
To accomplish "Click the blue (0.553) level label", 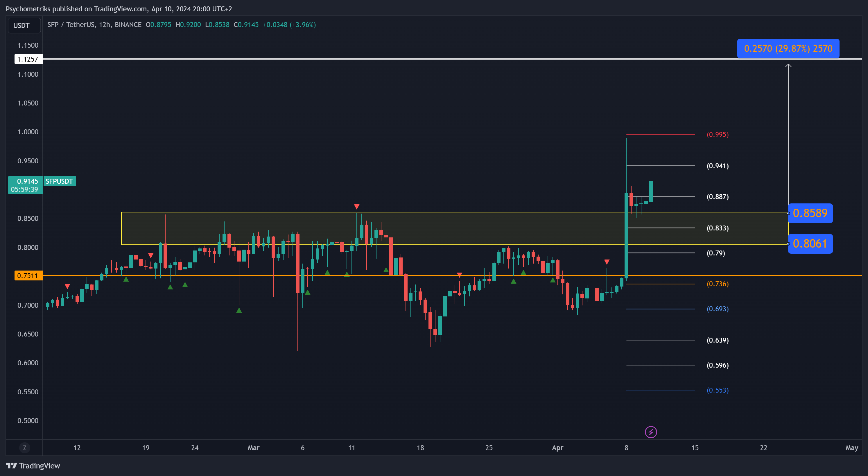I will (x=718, y=390).
